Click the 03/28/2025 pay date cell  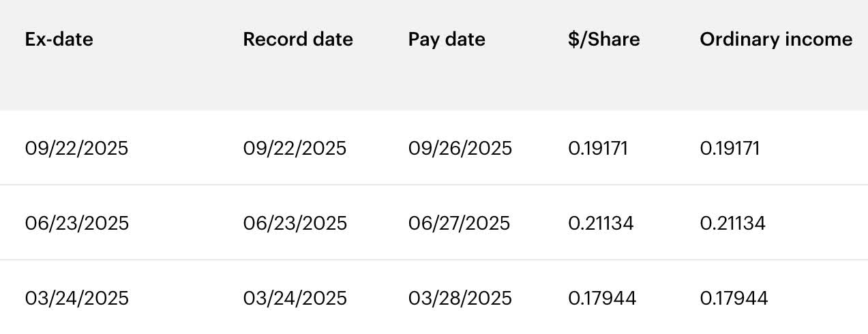point(460,298)
